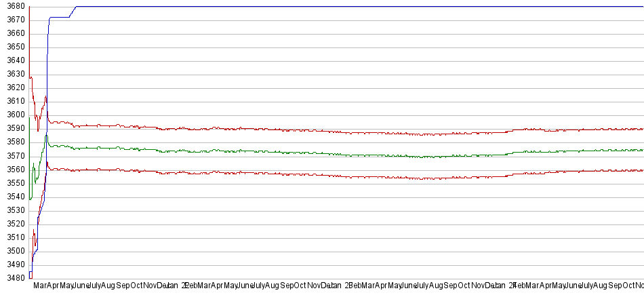The image size is (644, 295).
Task: Click the 3540 y-axis label
Action: [x=16, y=197]
